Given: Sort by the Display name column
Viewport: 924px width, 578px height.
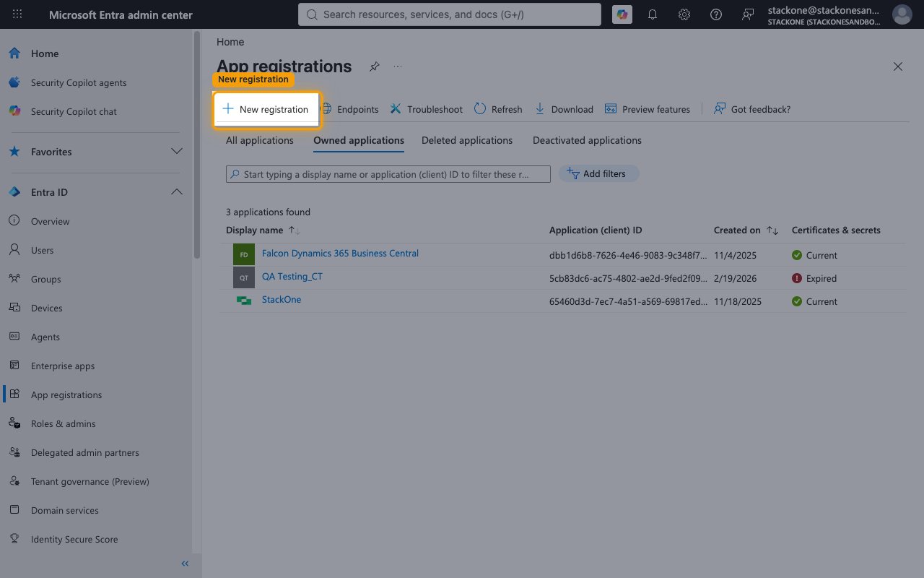Looking at the screenshot, I should [263, 230].
